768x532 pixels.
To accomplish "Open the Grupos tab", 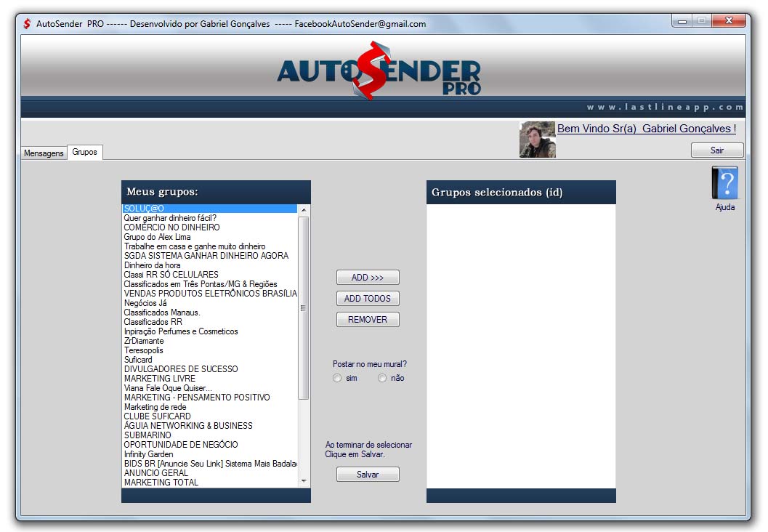I will (85, 152).
